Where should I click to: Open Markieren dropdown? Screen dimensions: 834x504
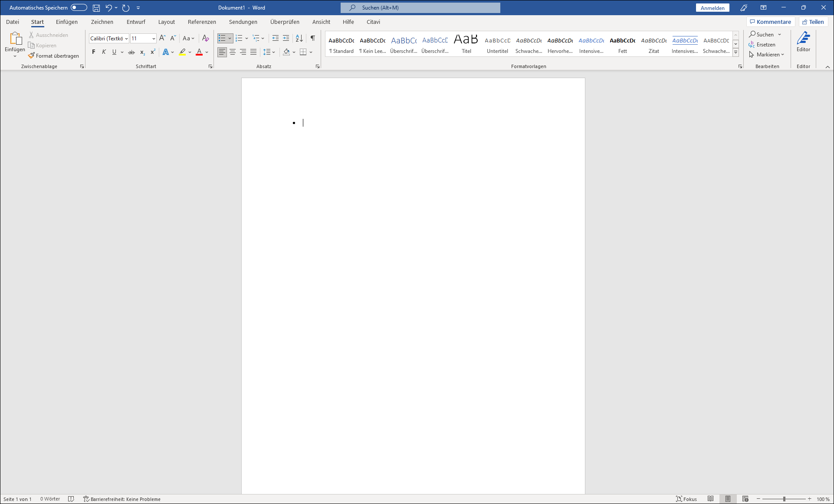pos(767,55)
